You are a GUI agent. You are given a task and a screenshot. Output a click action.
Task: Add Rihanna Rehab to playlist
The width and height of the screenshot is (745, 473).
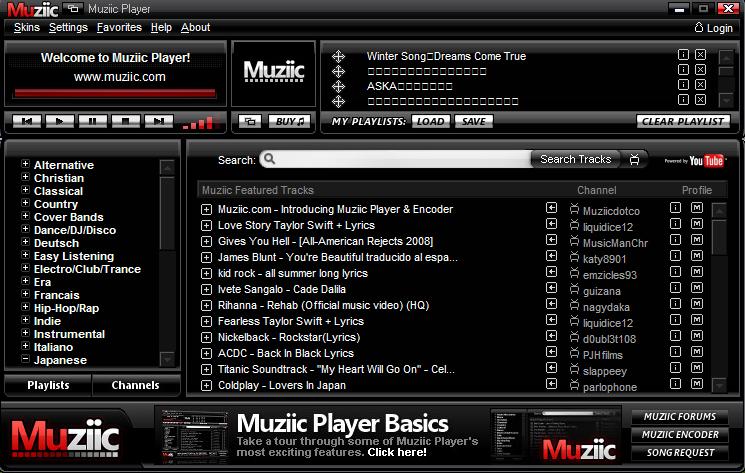(206, 305)
